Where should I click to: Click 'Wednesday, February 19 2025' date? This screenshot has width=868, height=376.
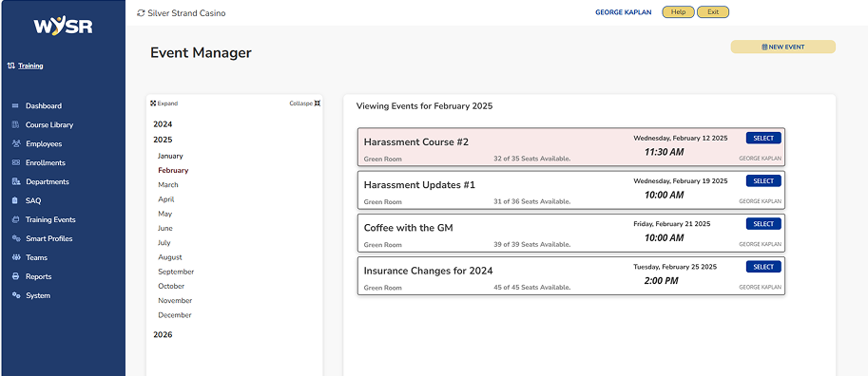(x=681, y=180)
